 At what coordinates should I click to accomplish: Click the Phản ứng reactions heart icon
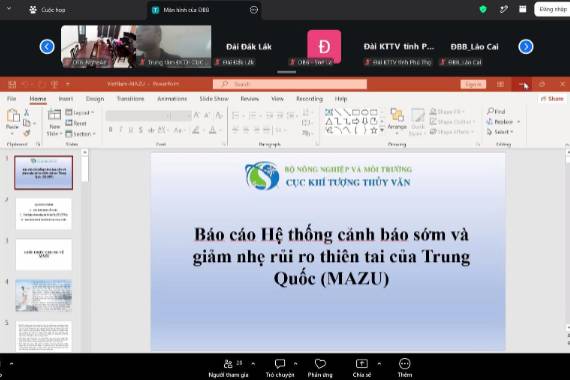[x=320, y=364]
